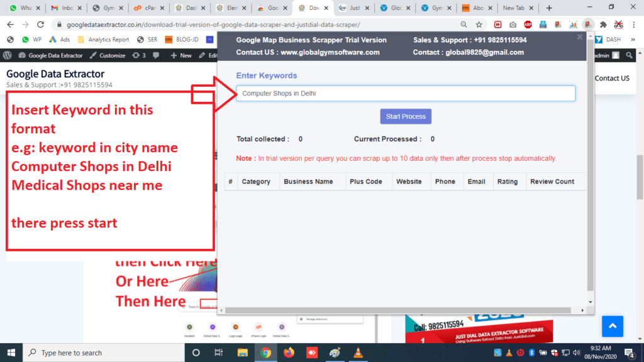Switch to the WhatsApp tab
Image resolution: width=644 pixels, height=362 pixels.
pos(25,8)
